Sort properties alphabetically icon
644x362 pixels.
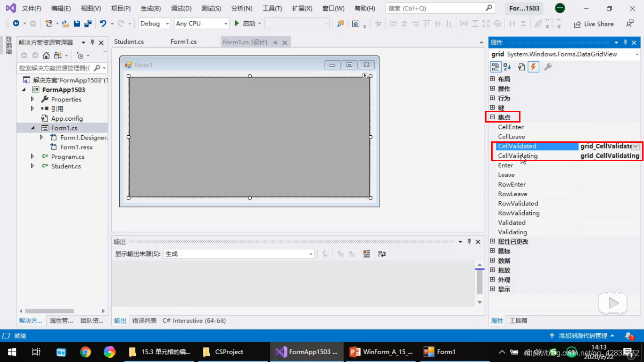507,67
